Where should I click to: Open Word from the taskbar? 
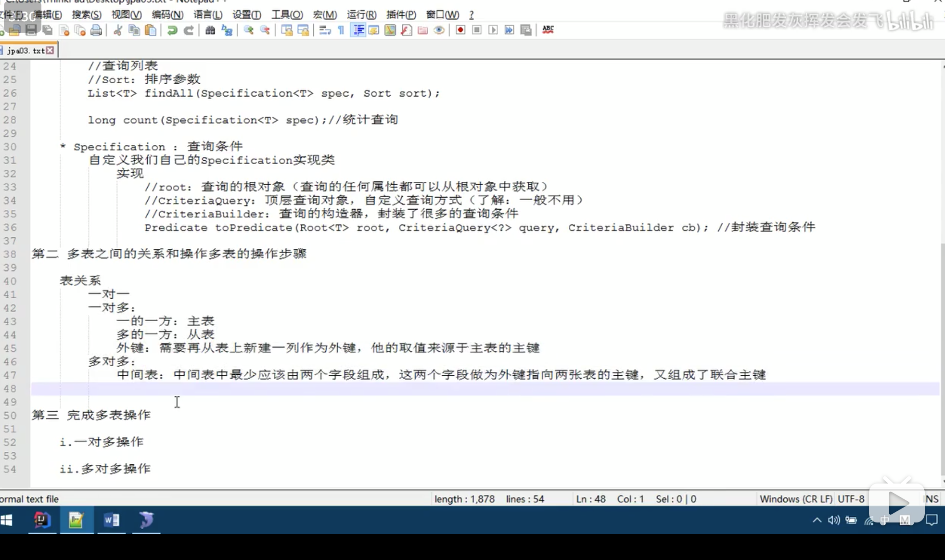click(112, 520)
